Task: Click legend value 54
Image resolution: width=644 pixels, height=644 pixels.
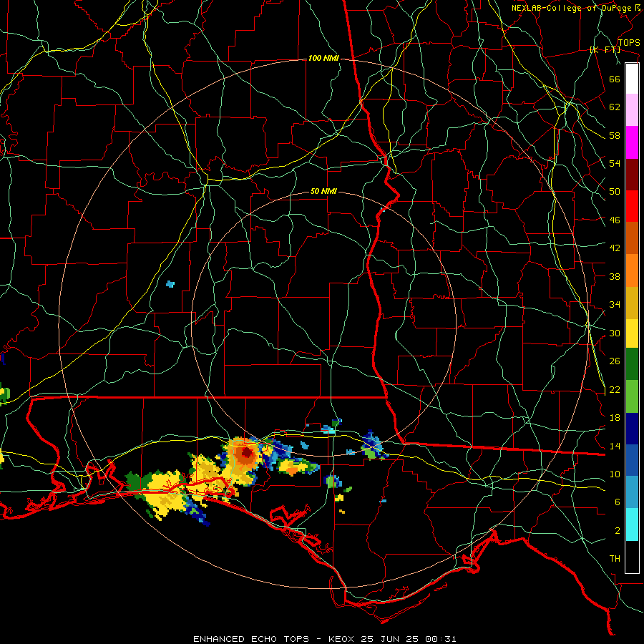Action: pos(615,163)
